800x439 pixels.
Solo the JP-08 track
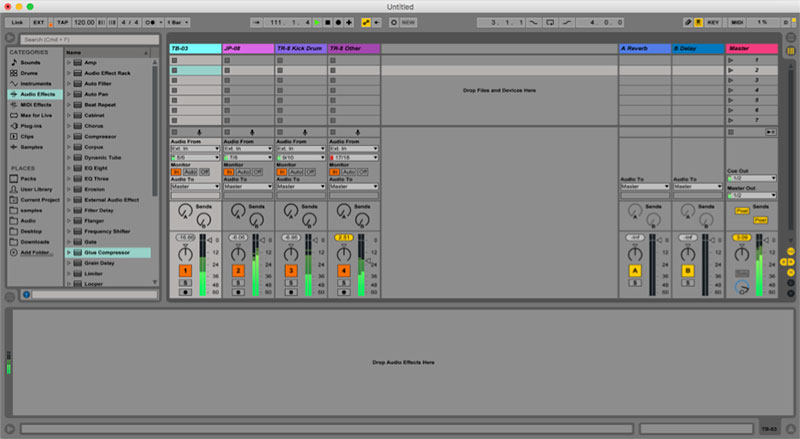238,283
